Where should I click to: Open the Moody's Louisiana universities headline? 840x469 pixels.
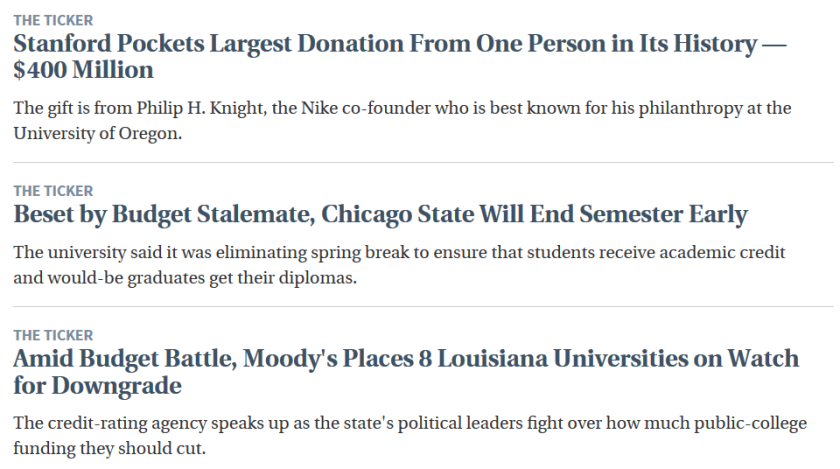[405, 360]
